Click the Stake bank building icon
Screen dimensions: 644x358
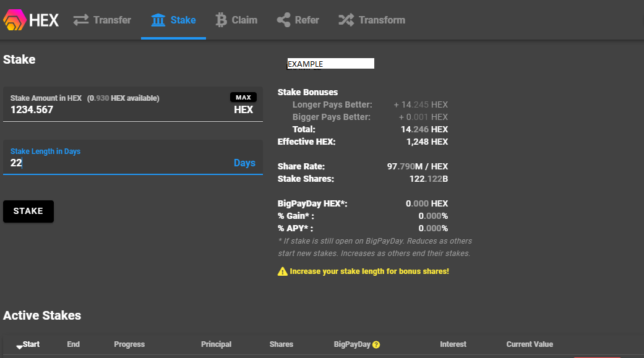(x=158, y=20)
